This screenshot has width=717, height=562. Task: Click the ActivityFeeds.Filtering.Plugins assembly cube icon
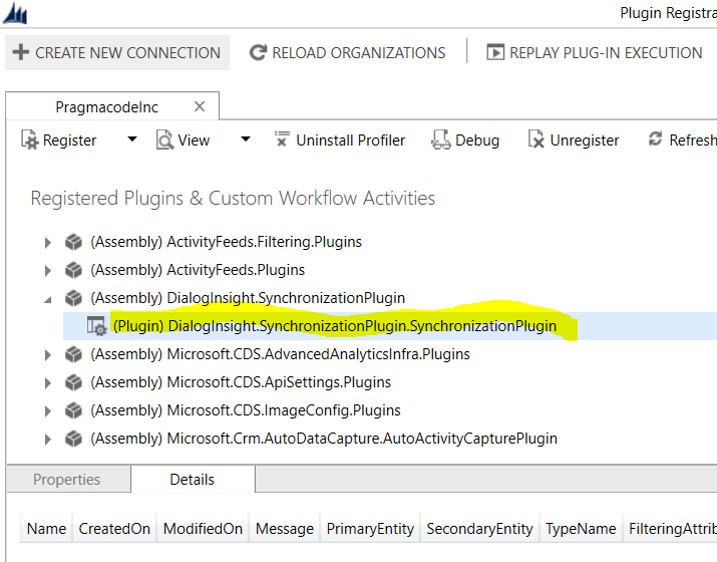click(73, 242)
